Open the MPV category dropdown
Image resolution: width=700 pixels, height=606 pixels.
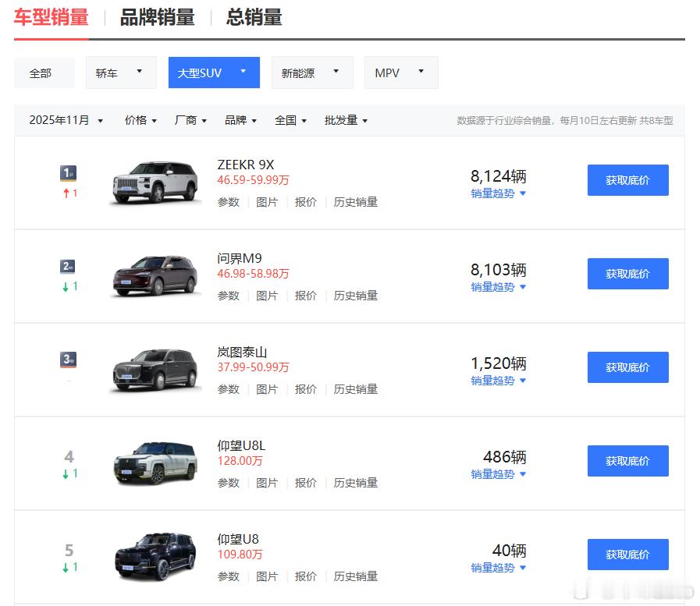[x=401, y=73]
